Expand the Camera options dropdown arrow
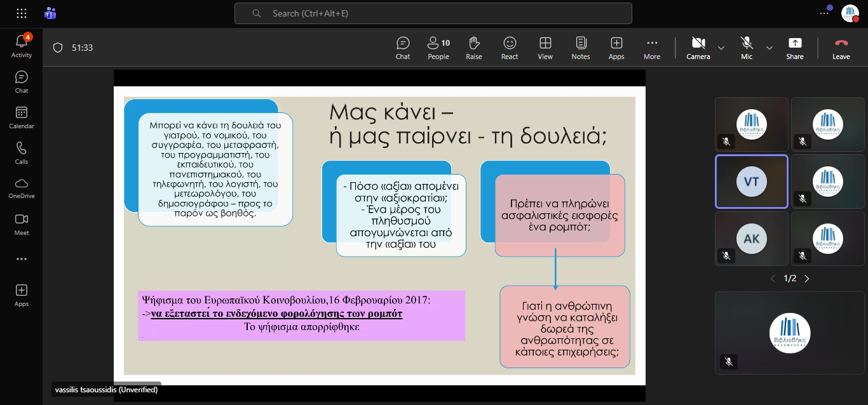The image size is (868, 405). pos(721,48)
